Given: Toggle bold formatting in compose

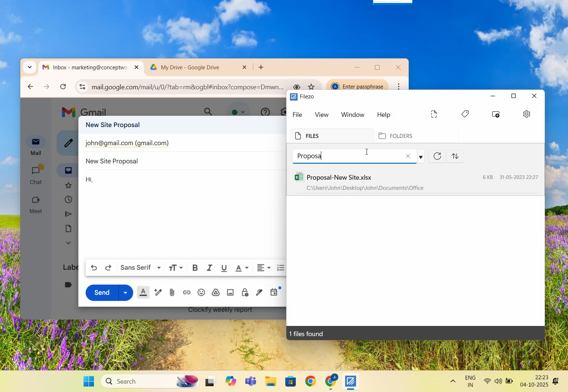Looking at the screenshot, I should point(195,268).
